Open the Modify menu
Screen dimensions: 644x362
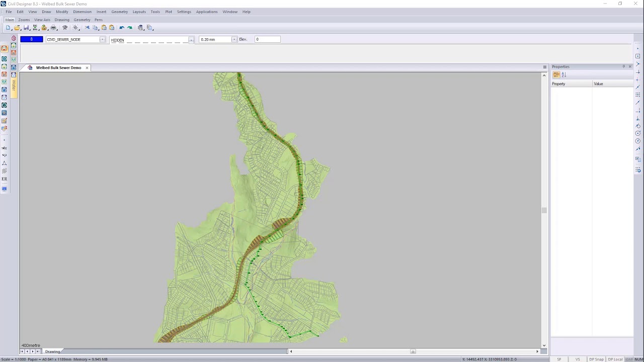pos(62,12)
